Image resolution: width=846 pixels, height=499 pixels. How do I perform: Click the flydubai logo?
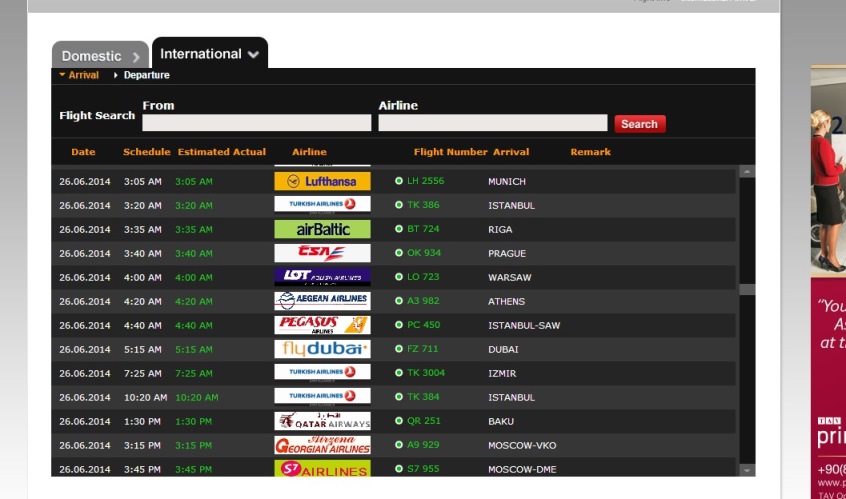coord(322,349)
